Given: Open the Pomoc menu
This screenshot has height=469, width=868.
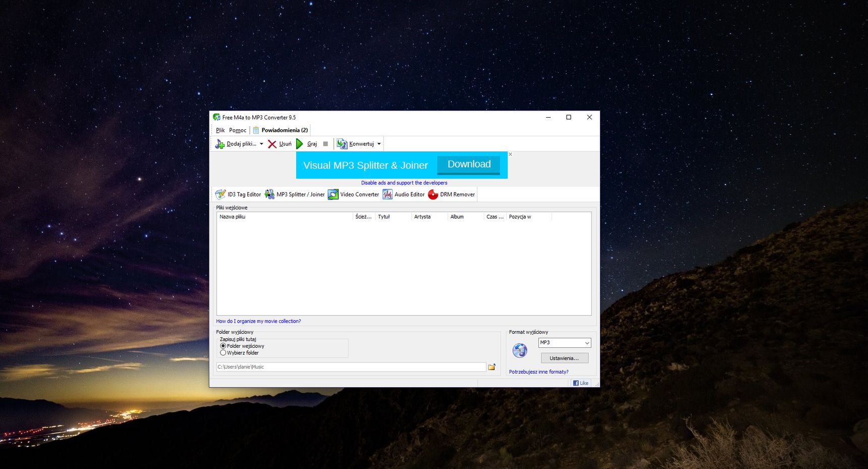Looking at the screenshot, I should pyautogui.click(x=238, y=130).
